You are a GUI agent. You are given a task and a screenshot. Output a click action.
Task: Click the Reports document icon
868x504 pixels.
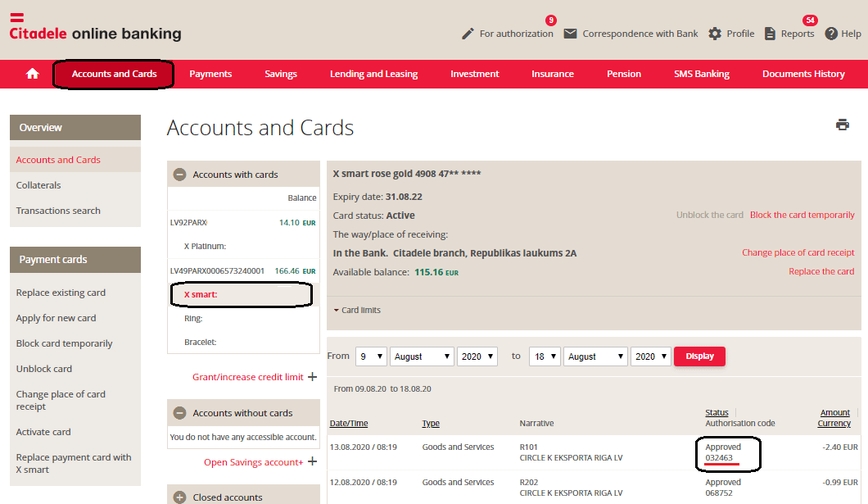(770, 34)
